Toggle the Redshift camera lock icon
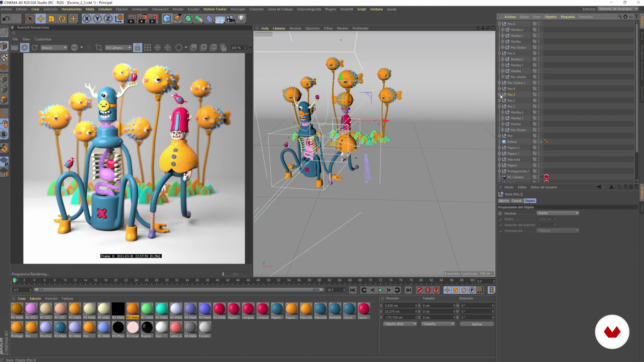Viewport: 644px width, 362px height. pyautogui.click(x=138, y=48)
